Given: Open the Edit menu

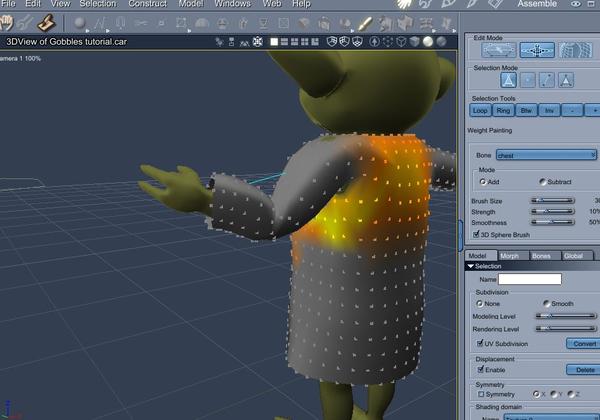Looking at the screenshot, I should click(33, 4).
